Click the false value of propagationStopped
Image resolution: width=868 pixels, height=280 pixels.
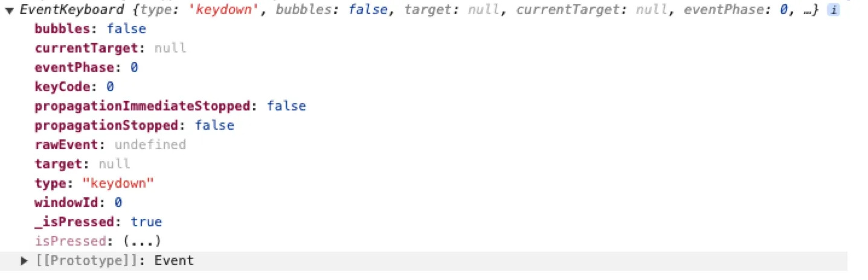[x=214, y=126]
